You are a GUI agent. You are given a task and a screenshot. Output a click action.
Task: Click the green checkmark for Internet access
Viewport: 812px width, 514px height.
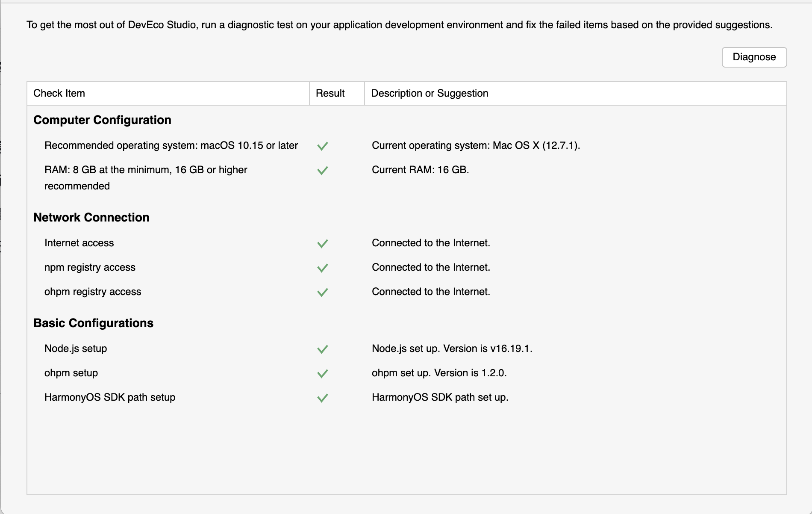pos(323,243)
